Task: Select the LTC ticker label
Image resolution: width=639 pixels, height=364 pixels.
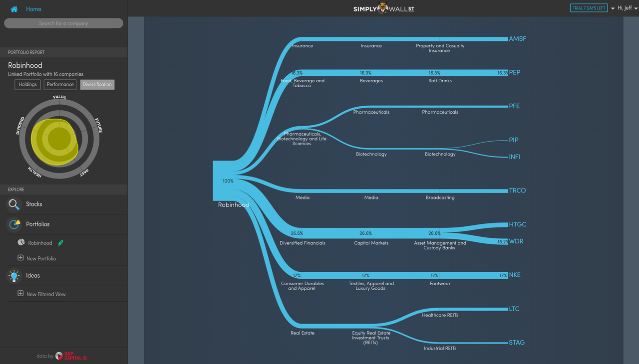Action: (x=514, y=309)
